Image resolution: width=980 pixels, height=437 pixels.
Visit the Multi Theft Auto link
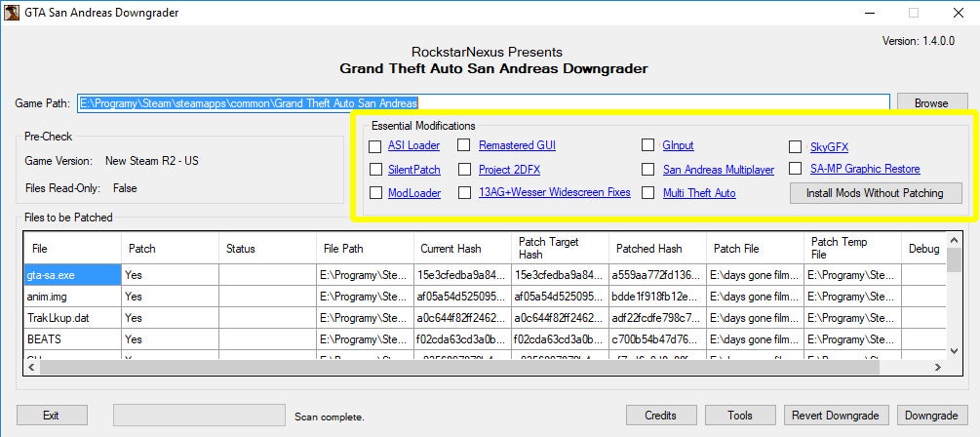(699, 193)
